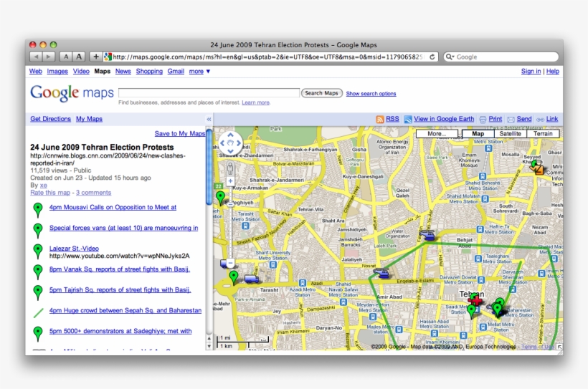Open Get Directions tab

(x=51, y=119)
